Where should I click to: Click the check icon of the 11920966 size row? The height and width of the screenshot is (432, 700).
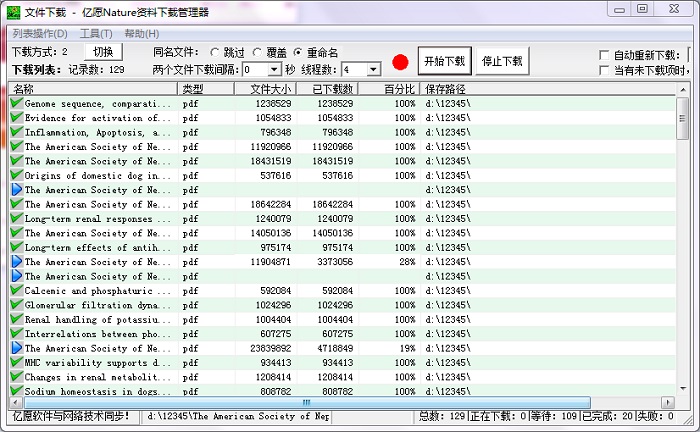(17, 146)
